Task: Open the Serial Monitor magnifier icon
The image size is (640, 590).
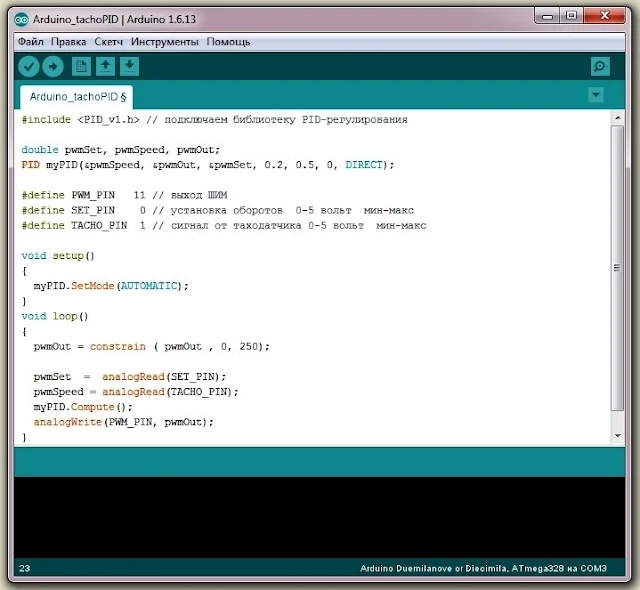Action: pyautogui.click(x=600, y=67)
